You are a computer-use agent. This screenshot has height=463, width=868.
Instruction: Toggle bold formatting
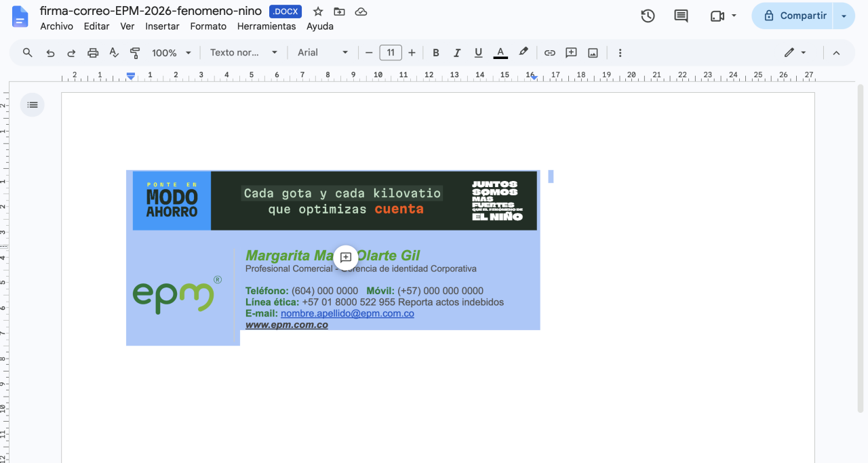(436, 52)
